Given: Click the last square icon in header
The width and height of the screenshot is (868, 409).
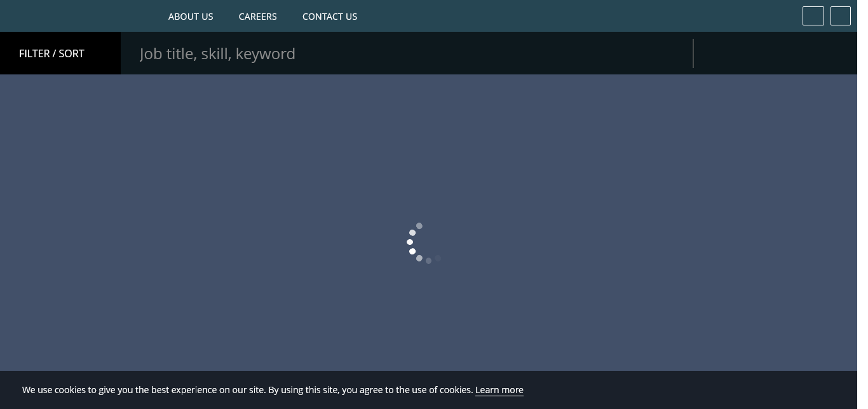Looking at the screenshot, I should coord(840,16).
